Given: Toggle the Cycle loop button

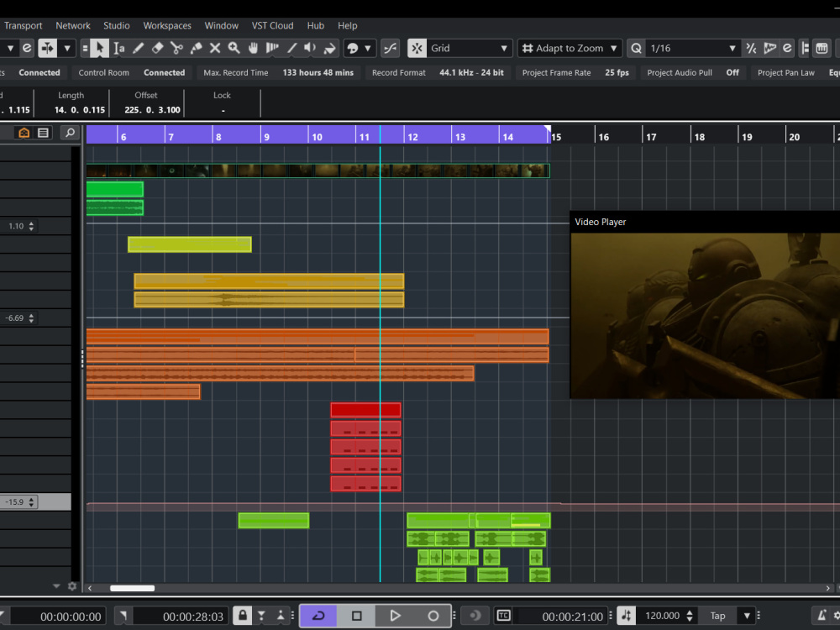Looking at the screenshot, I should coord(318,616).
